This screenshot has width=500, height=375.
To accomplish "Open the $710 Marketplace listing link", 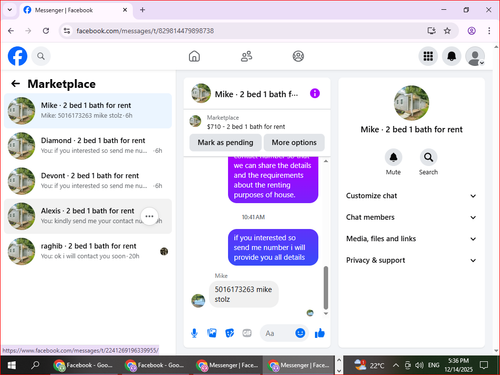I will [246, 126].
